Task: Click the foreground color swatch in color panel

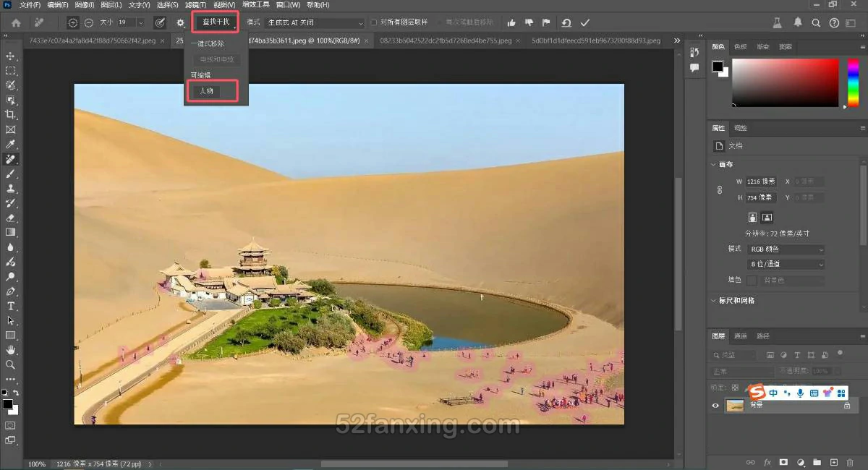Action: (x=717, y=67)
